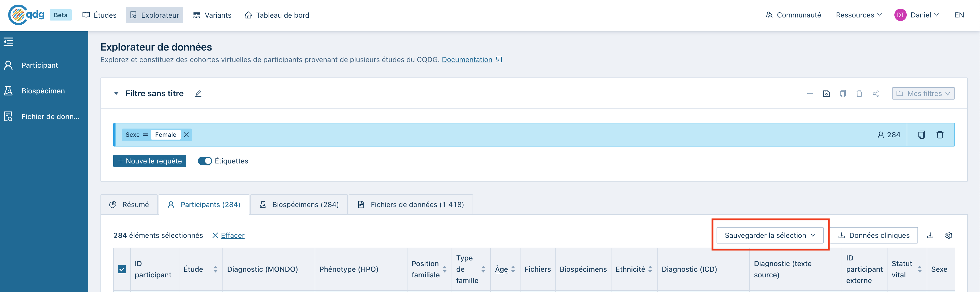
Task: Uncheck the select-all participants checkbox
Action: [x=122, y=269]
